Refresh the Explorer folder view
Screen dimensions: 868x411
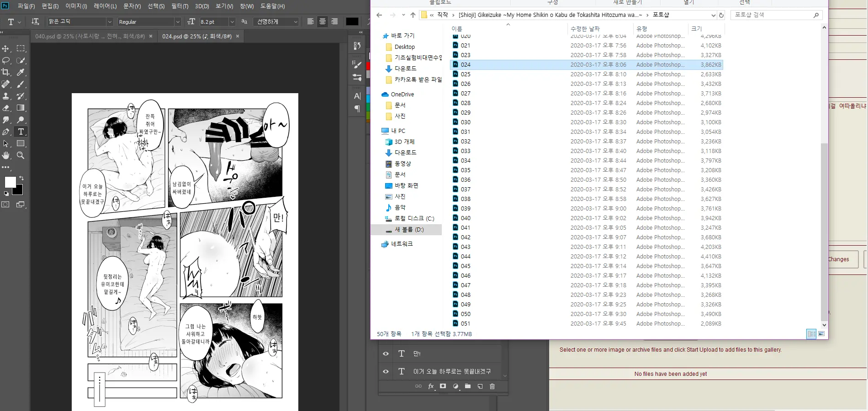click(721, 15)
